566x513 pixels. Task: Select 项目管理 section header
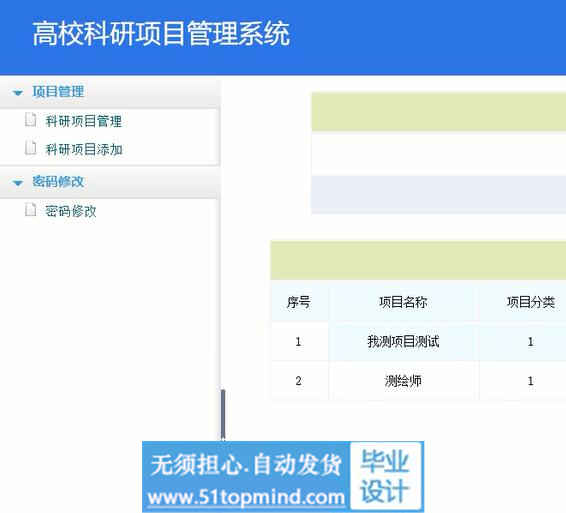pyautogui.click(x=58, y=92)
